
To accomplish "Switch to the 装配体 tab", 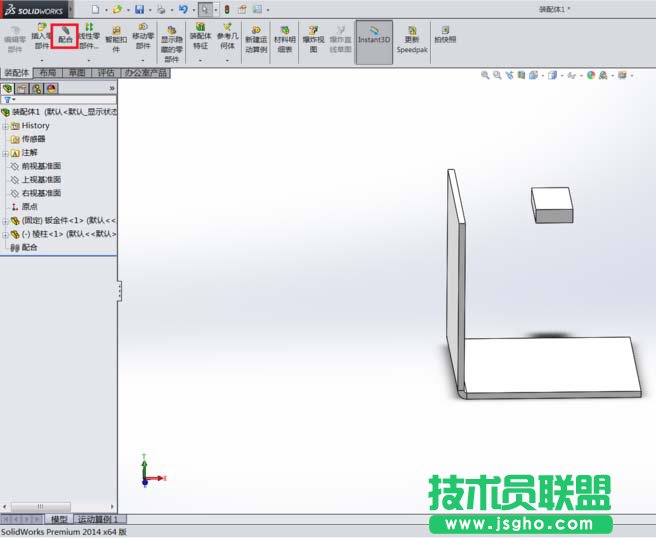I will [16, 73].
